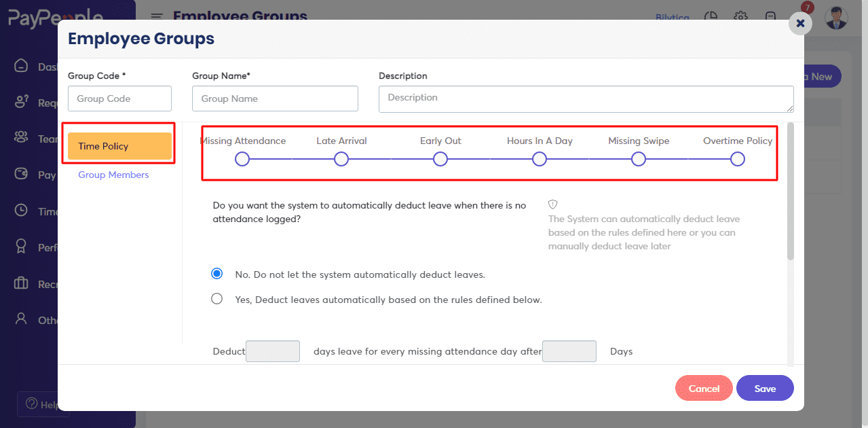Open the settings gear icon in header
Screen dimensions: 868x428
[x=741, y=17]
